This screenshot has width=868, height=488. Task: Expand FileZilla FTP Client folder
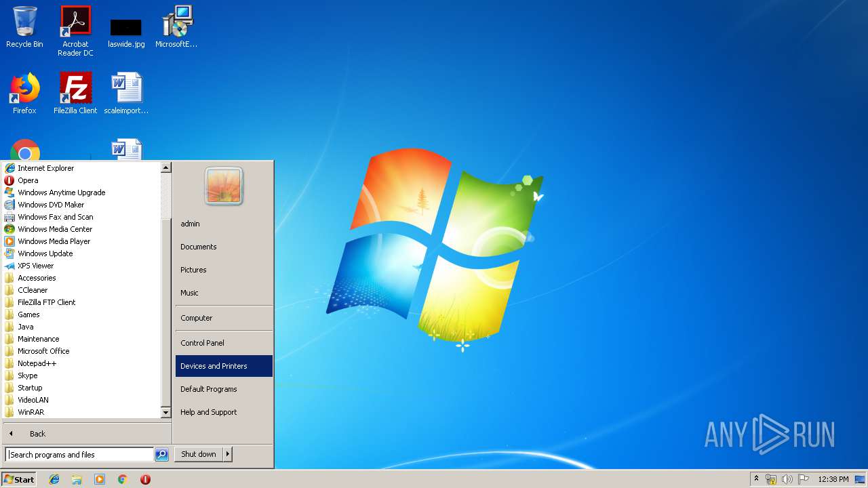click(81, 302)
